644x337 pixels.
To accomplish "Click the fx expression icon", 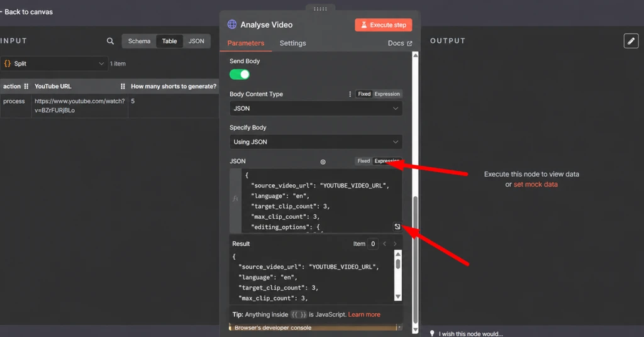I will pos(235,199).
